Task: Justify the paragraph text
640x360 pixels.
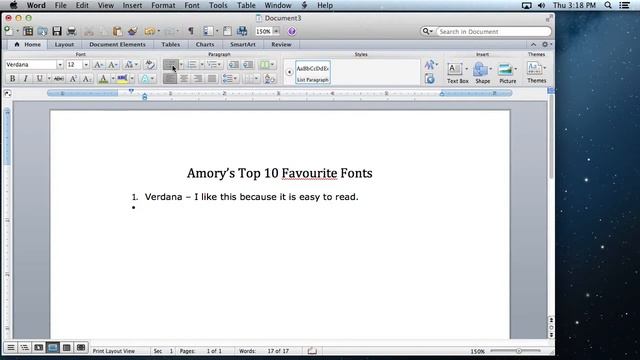Action: tap(212, 78)
